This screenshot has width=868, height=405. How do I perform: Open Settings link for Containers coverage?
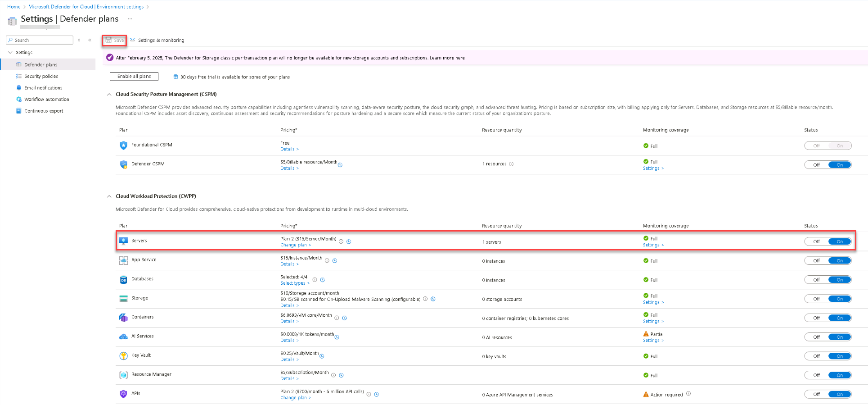[653, 322]
